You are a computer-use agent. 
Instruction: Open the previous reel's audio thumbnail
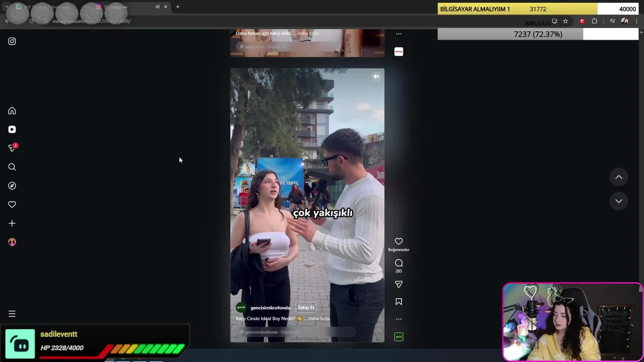(x=398, y=52)
